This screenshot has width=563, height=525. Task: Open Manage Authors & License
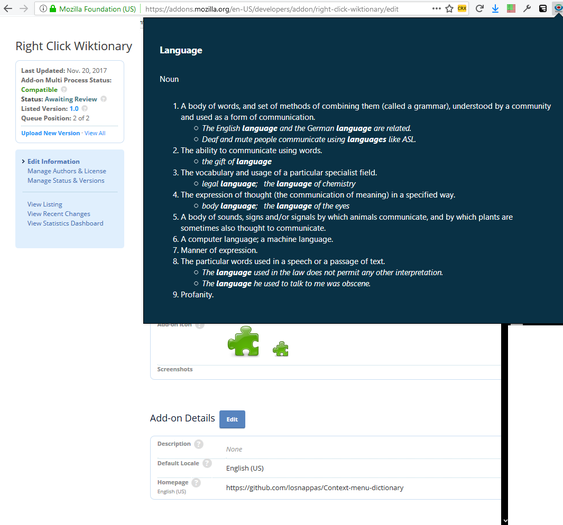click(67, 171)
